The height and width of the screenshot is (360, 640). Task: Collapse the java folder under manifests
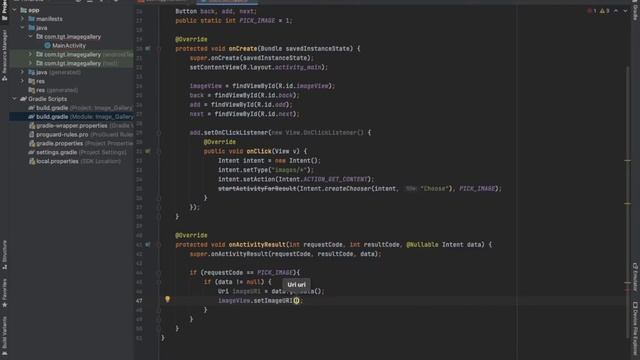coord(23,28)
